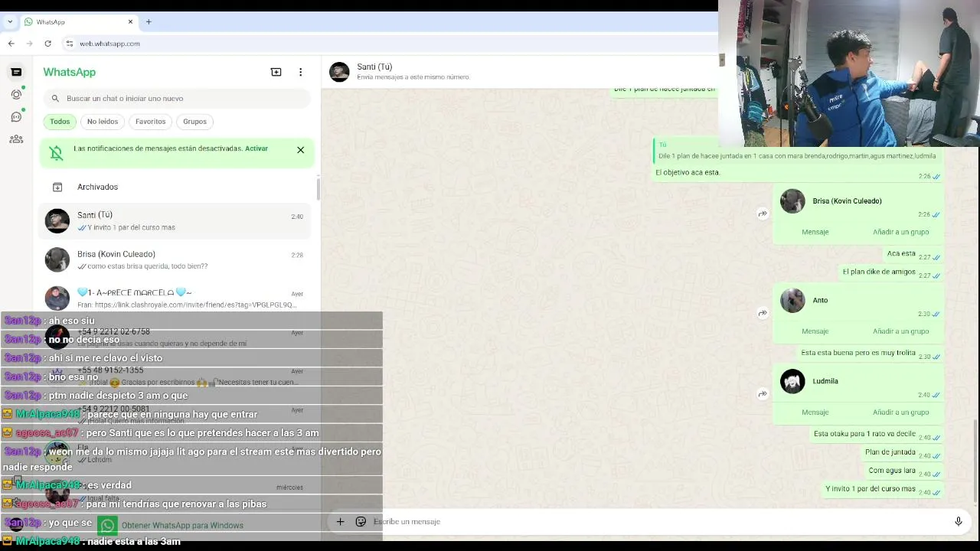Viewport: 980px width, 551px height.
Task: Select the 'Favoritos' filter tab
Action: pyautogui.click(x=150, y=122)
